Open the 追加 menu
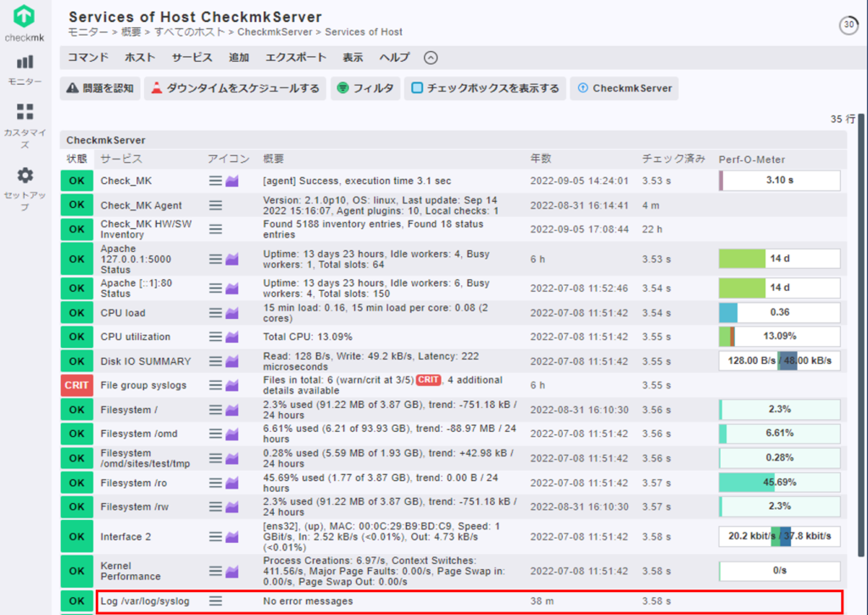 [x=239, y=58]
